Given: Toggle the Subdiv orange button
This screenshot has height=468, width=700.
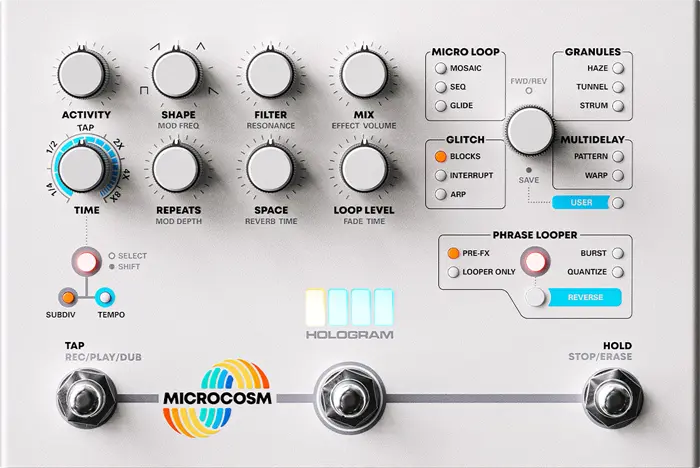Looking at the screenshot, I should (x=68, y=297).
